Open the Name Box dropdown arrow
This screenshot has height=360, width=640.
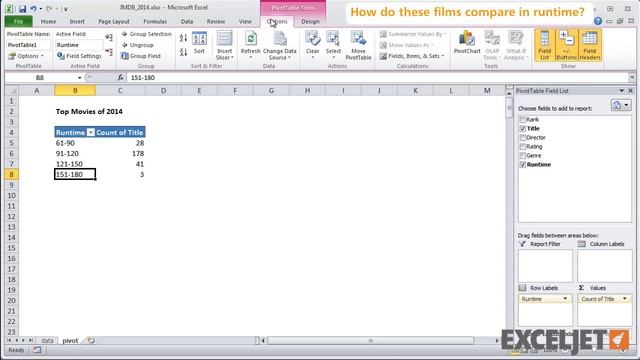pyautogui.click(x=80, y=78)
